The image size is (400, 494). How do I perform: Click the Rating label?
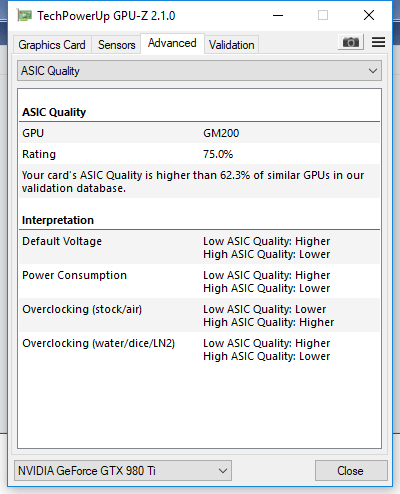pyautogui.click(x=39, y=154)
